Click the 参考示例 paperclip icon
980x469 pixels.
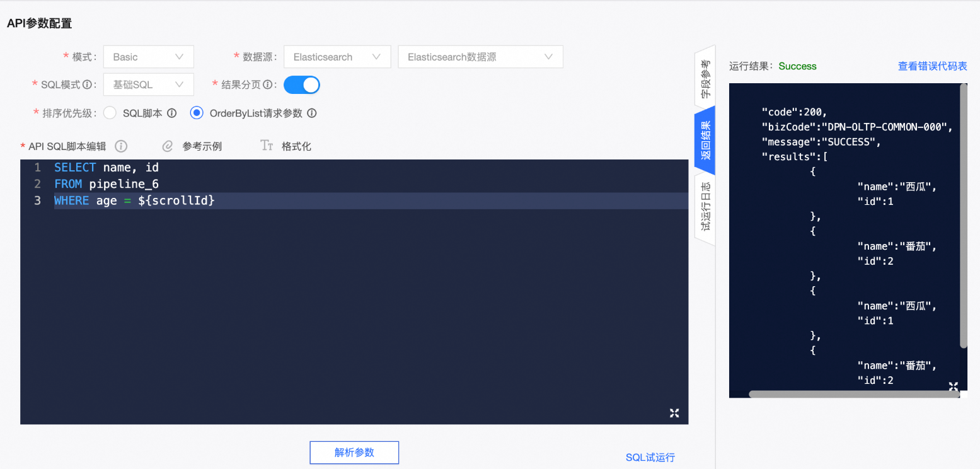pos(168,146)
